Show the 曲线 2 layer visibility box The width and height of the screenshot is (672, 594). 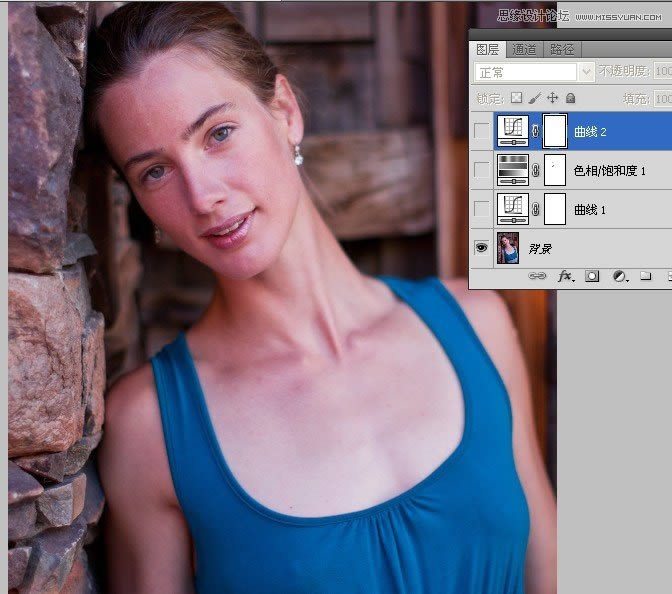coord(482,130)
